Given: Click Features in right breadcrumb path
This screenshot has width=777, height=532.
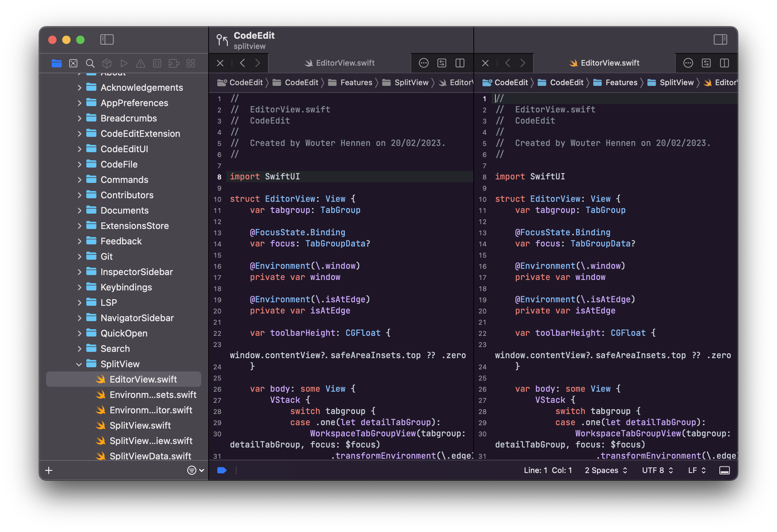Looking at the screenshot, I should point(616,82).
